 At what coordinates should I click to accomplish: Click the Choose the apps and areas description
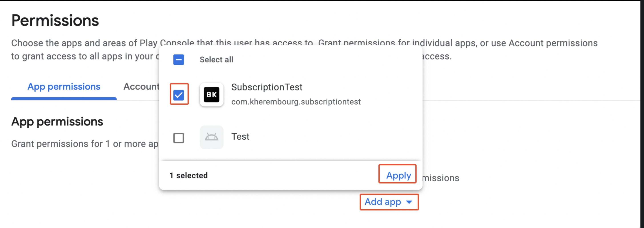click(304, 50)
